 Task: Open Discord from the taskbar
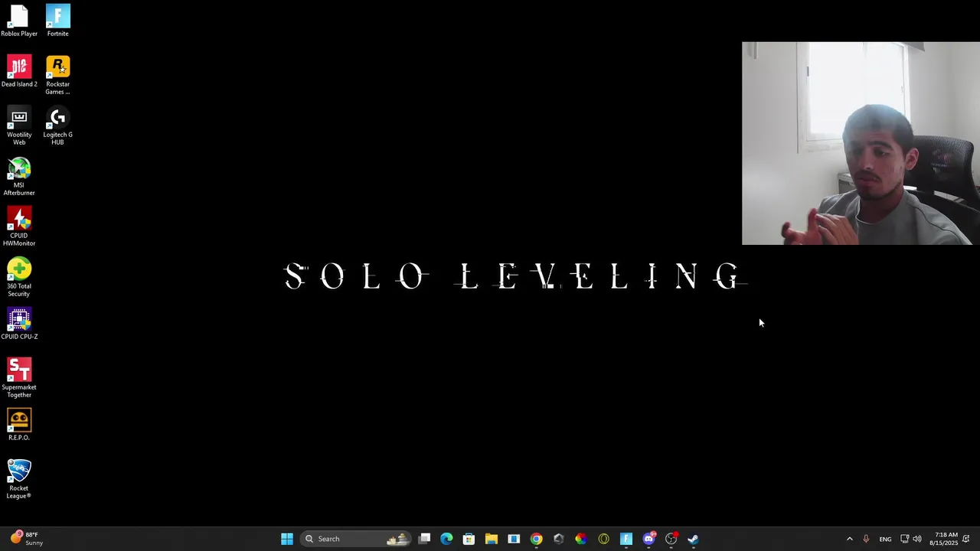(x=648, y=539)
